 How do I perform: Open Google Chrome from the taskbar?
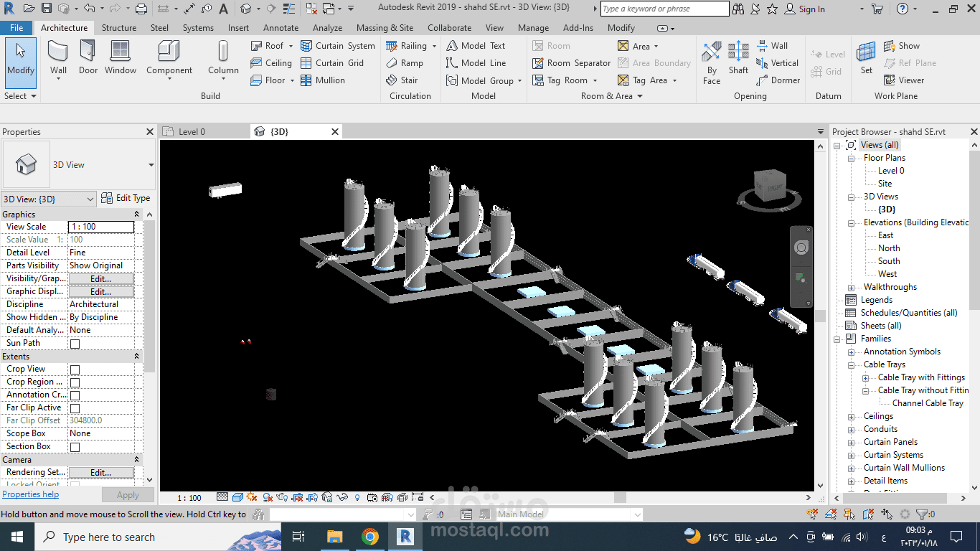tap(369, 537)
